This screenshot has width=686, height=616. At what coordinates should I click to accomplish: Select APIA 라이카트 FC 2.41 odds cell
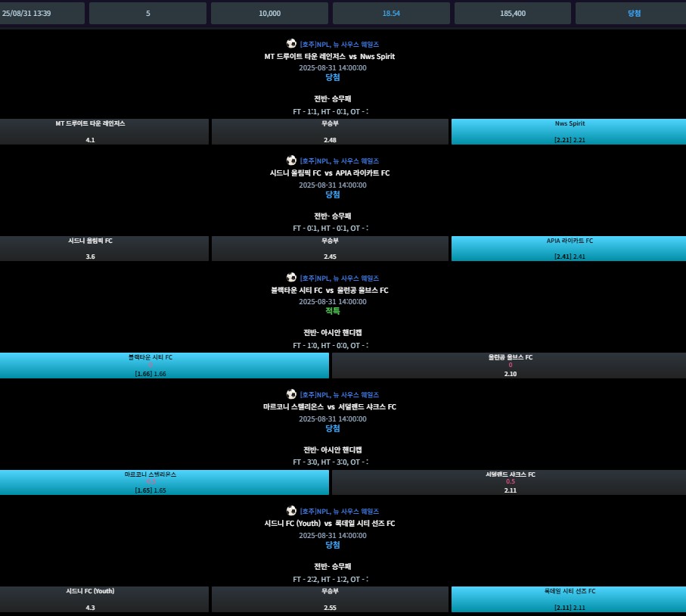pyautogui.click(x=569, y=249)
